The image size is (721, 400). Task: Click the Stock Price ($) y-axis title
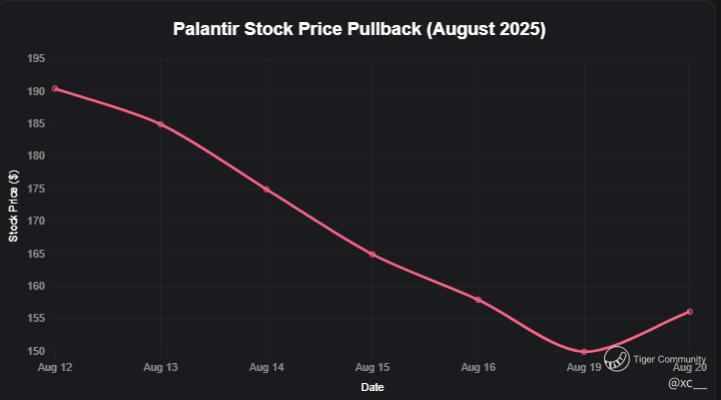click(14, 205)
